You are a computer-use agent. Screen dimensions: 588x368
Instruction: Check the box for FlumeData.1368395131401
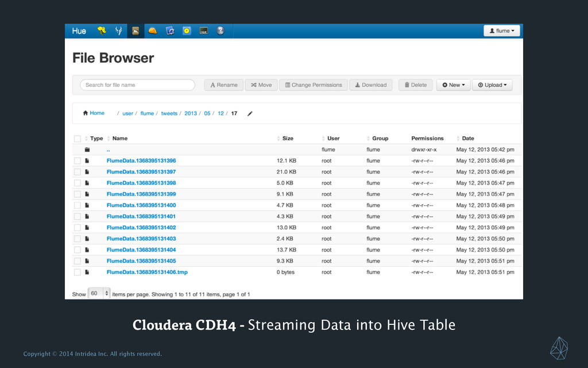[x=78, y=216]
